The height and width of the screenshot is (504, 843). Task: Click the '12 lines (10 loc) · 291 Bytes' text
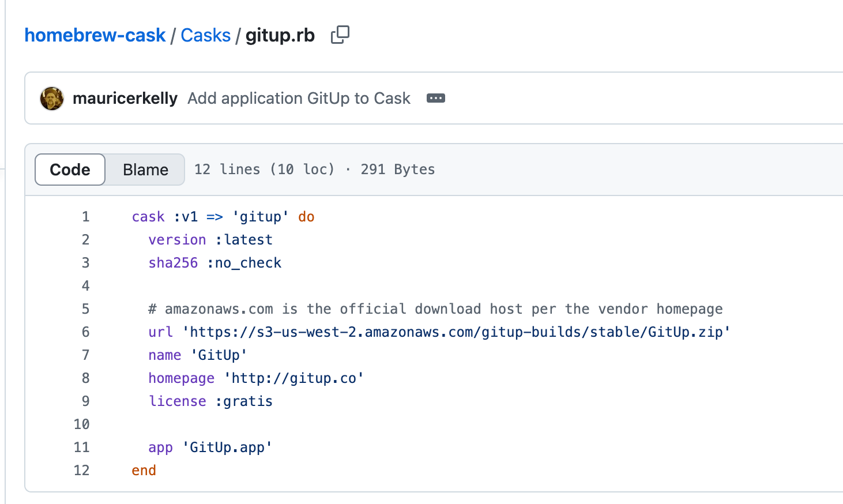click(314, 170)
